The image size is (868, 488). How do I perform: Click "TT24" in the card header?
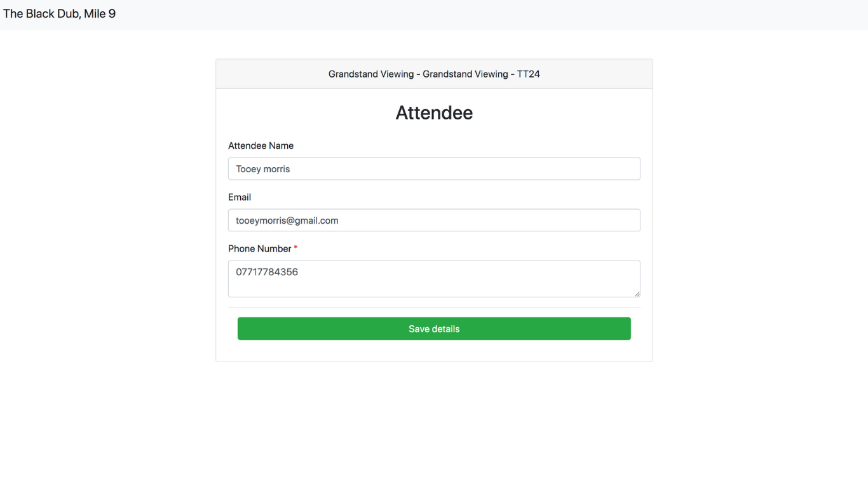click(528, 74)
